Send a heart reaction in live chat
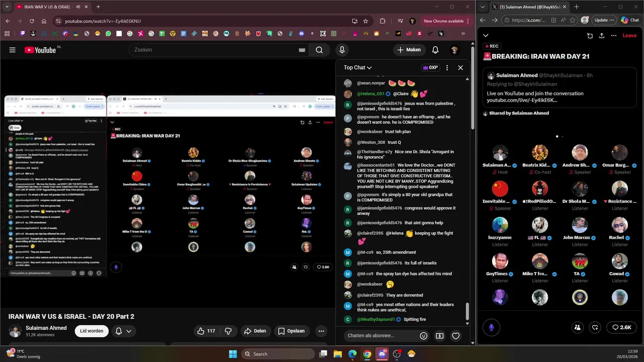 (456, 336)
